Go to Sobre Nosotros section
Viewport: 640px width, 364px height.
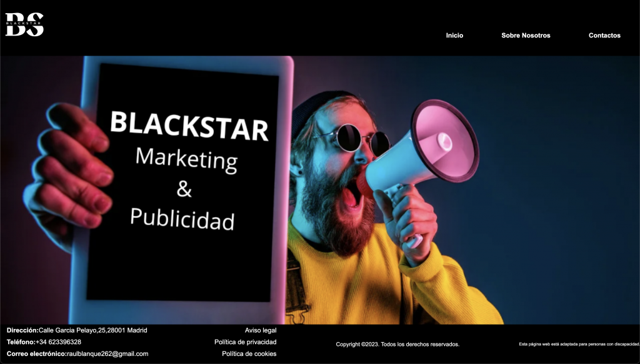point(526,36)
